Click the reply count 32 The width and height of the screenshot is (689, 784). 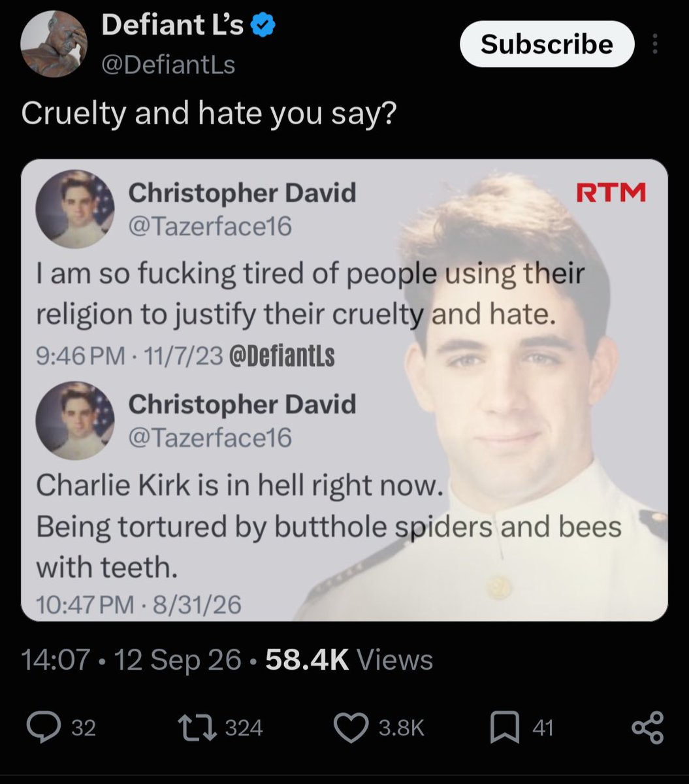click(83, 728)
